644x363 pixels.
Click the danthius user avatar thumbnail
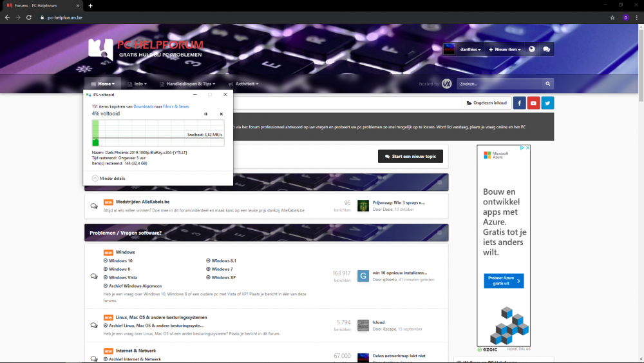point(449,50)
